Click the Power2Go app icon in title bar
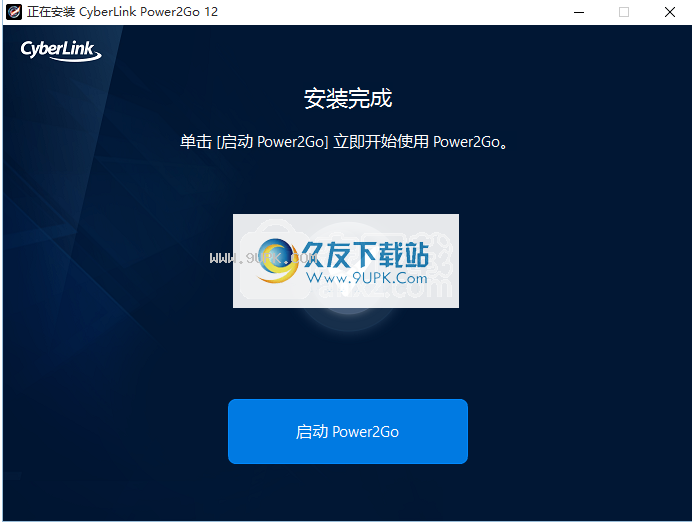Viewport: 692px width, 522px height. pyautogui.click(x=14, y=12)
